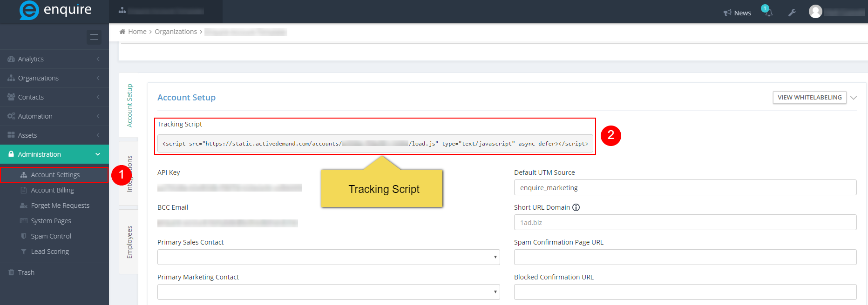The width and height of the screenshot is (868, 305).
Task: Switch to the Integrations vertical tab
Action: [129, 173]
